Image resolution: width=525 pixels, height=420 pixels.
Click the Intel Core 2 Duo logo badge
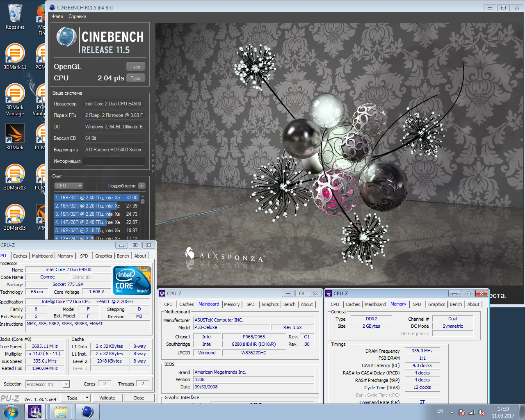(x=132, y=280)
